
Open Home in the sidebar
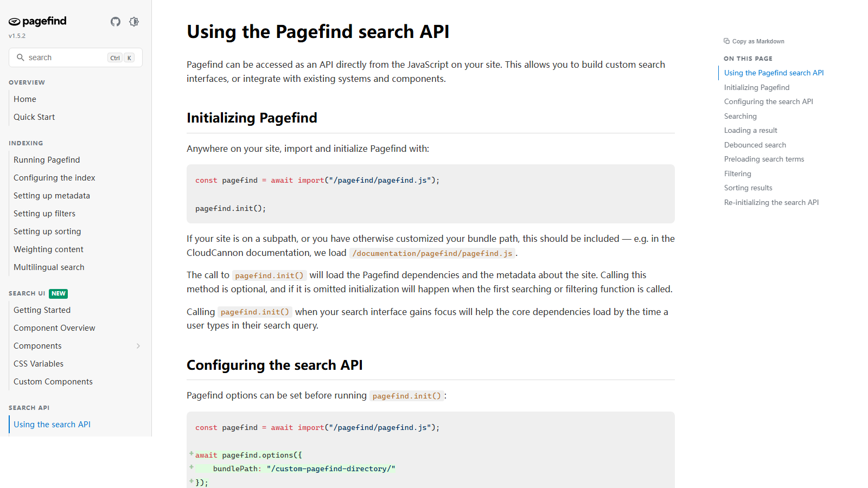click(x=25, y=99)
